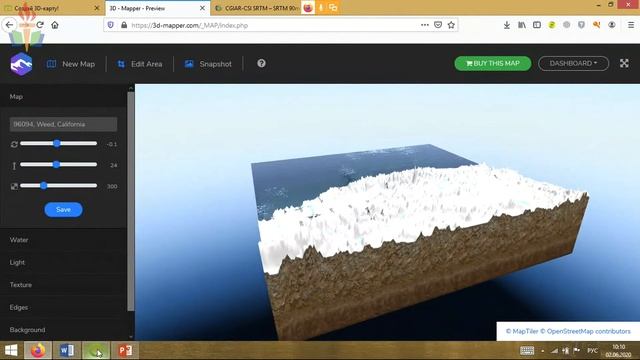Open Word from the taskbar
Image resolution: width=640 pixels, height=360 pixels.
(x=67, y=350)
